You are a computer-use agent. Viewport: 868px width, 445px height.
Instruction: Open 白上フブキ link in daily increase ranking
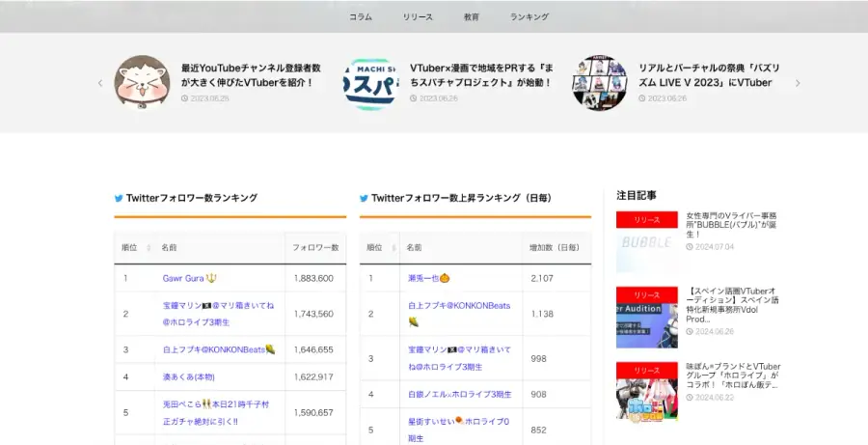coord(459,314)
